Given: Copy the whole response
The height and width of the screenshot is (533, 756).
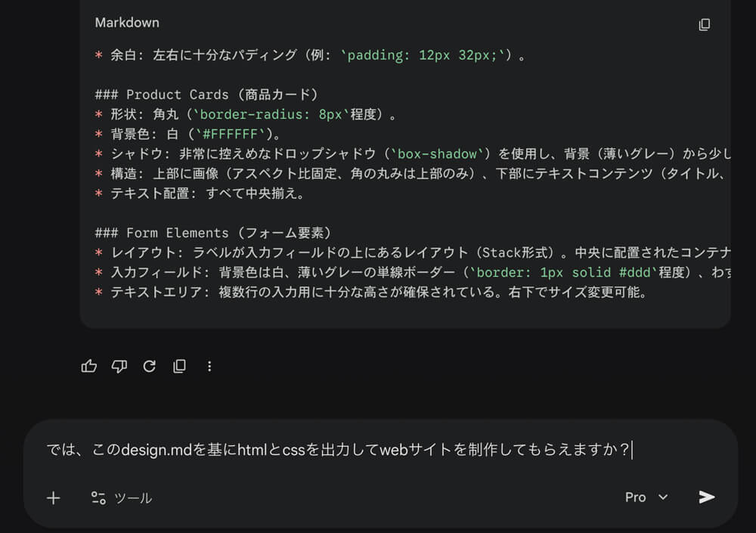Looking at the screenshot, I should tap(179, 367).
